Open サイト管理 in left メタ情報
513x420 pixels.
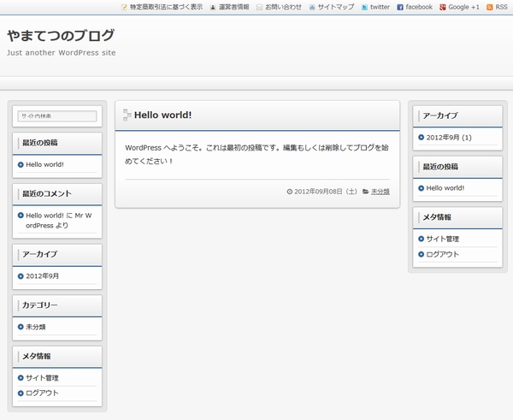[x=42, y=378]
